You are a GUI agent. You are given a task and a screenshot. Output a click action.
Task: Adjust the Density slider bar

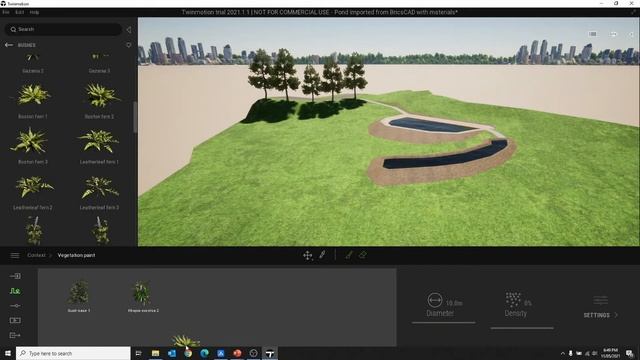pos(522,328)
